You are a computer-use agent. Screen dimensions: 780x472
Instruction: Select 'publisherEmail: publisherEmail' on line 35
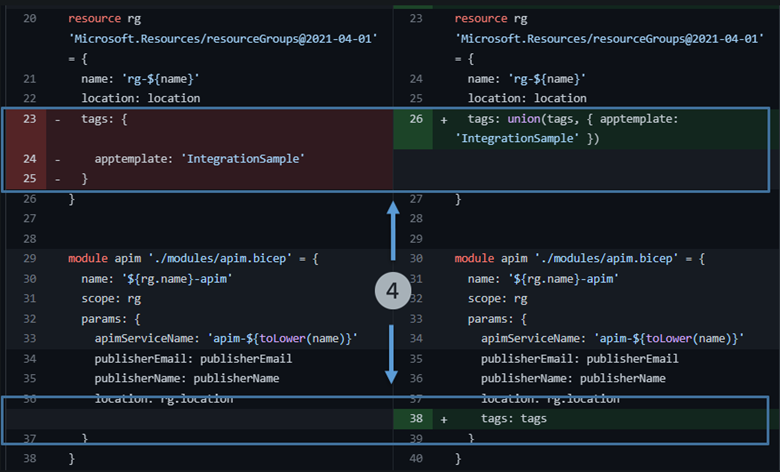[x=580, y=359]
